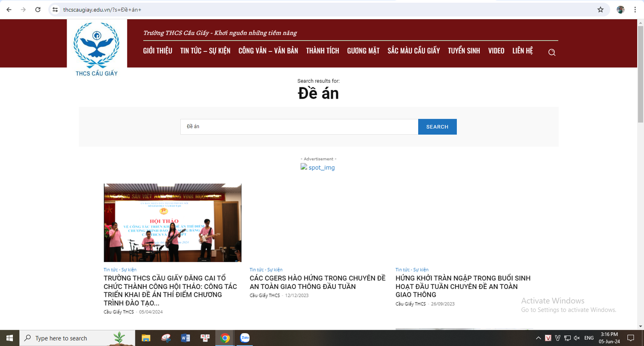
Task: Open the Chrome profile avatar
Action: [620, 9]
